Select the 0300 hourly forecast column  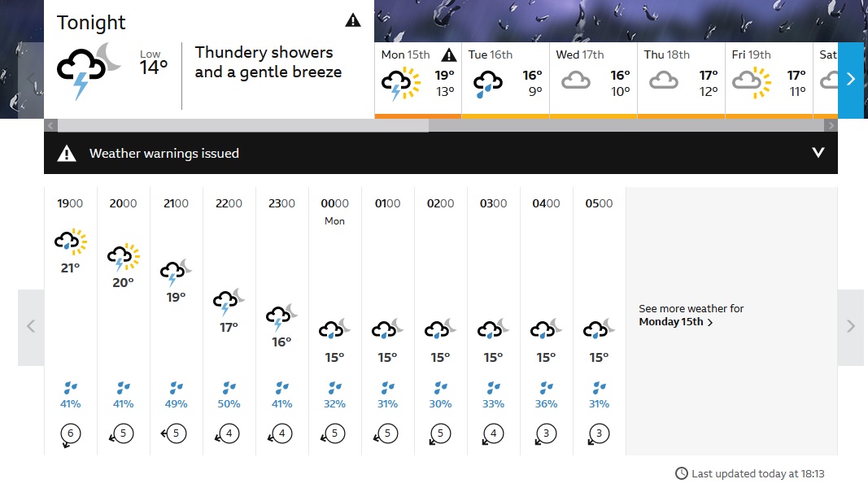click(x=493, y=321)
